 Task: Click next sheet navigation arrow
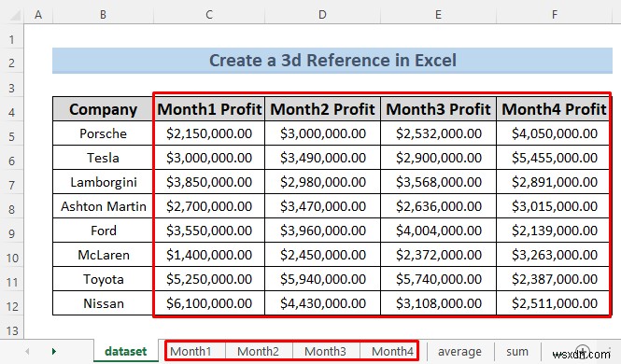[54, 351]
